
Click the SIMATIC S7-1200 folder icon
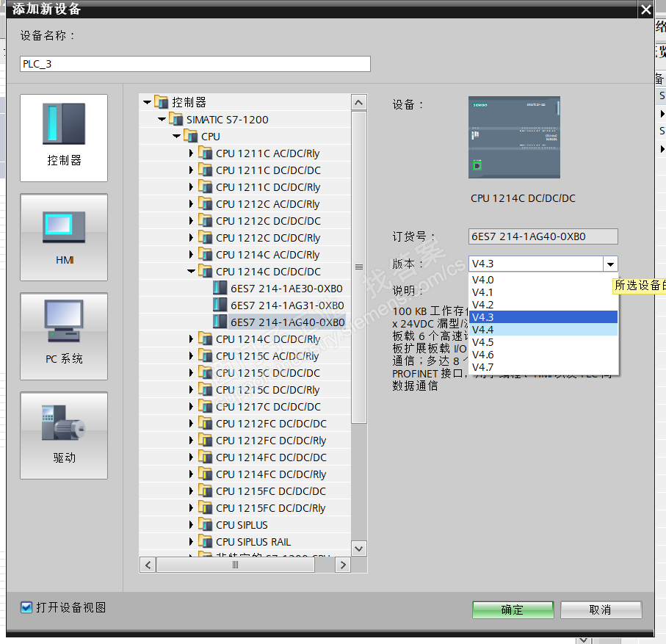[x=175, y=119]
